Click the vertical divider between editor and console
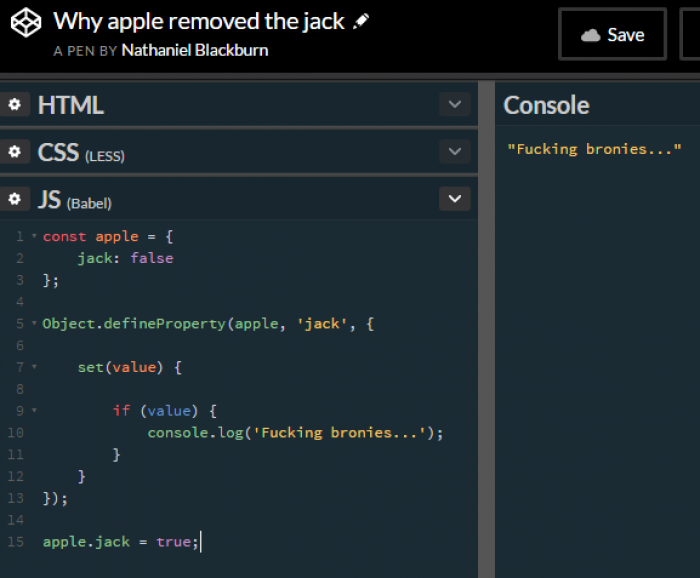Viewport: 700px width, 578px height. click(x=486, y=329)
